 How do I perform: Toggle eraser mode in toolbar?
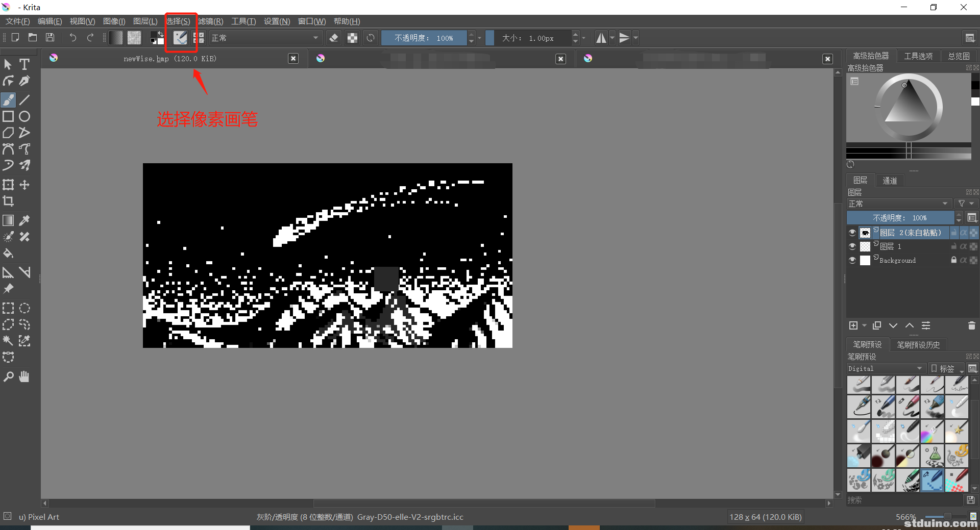tap(334, 38)
